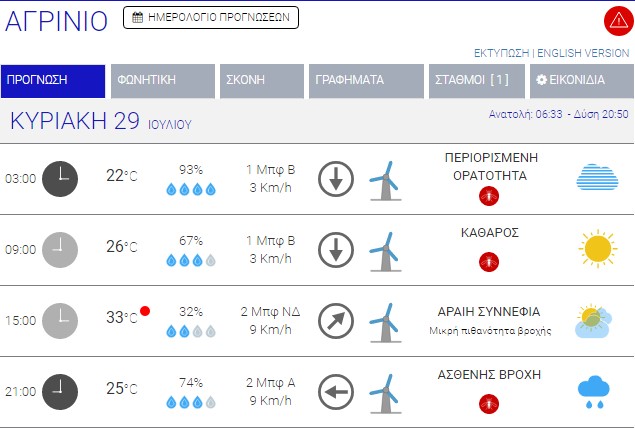Open the ΣΤΑΘΜΟΙ [1] tab
Viewport: 635px width, 428px height.
475,82
